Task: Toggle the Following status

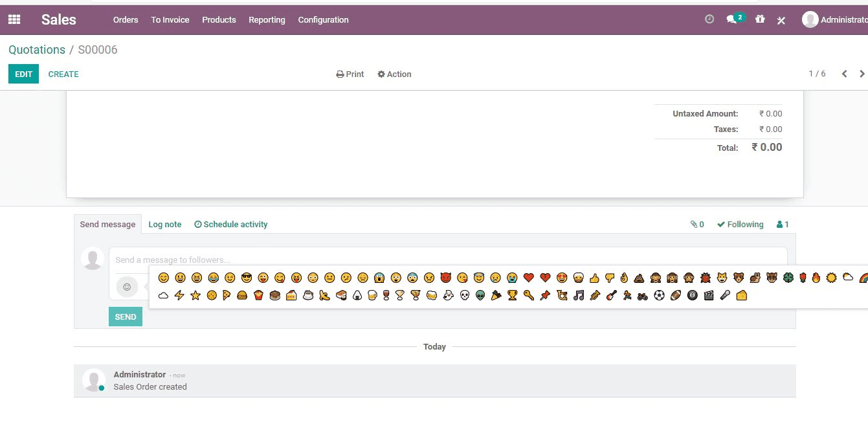Action: click(x=740, y=225)
